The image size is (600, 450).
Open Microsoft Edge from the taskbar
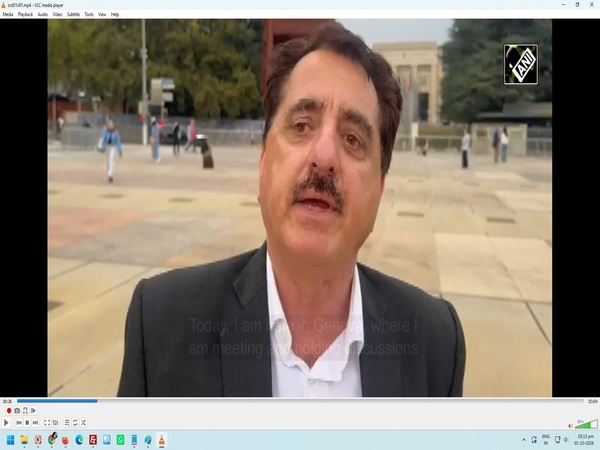[79, 440]
